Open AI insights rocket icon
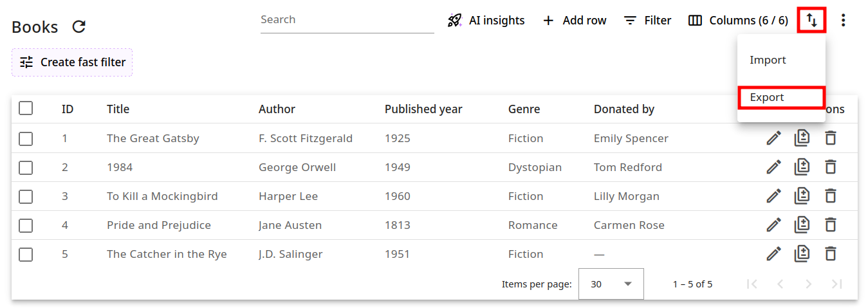This screenshot has width=868, height=308. tap(455, 21)
